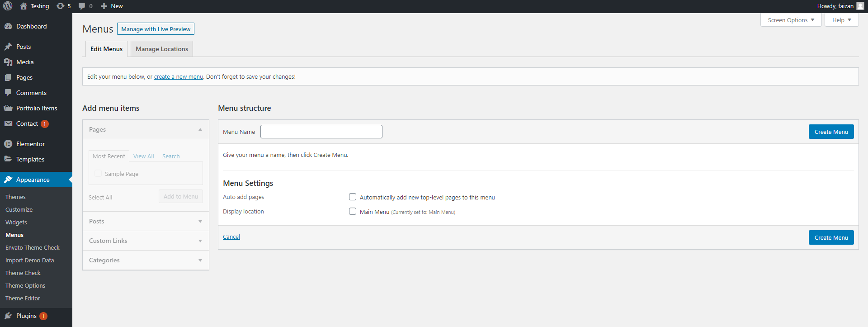Click the Portfolio Items folder icon
This screenshot has width=868, height=327.
tap(8, 108)
